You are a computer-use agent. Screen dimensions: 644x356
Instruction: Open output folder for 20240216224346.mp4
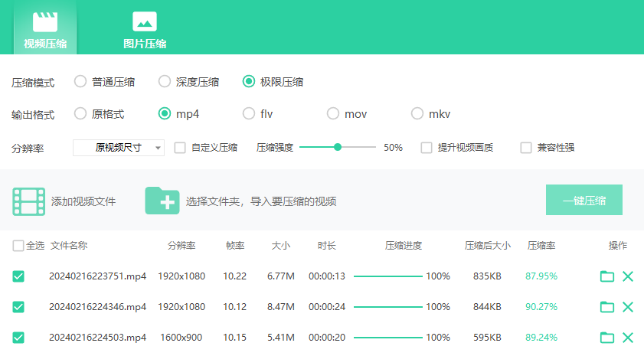[x=607, y=307]
